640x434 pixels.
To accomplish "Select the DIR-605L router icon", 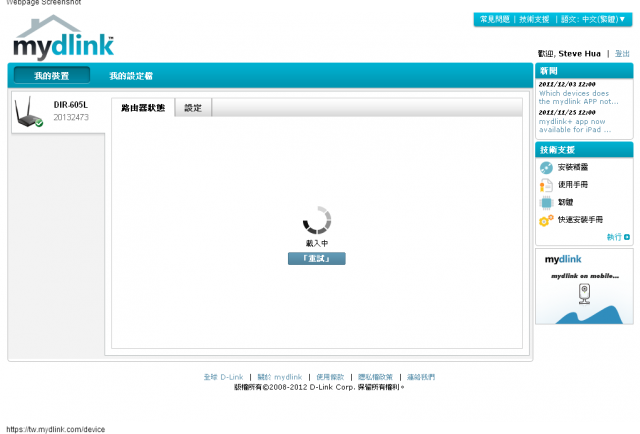I will click(x=29, y=112).
